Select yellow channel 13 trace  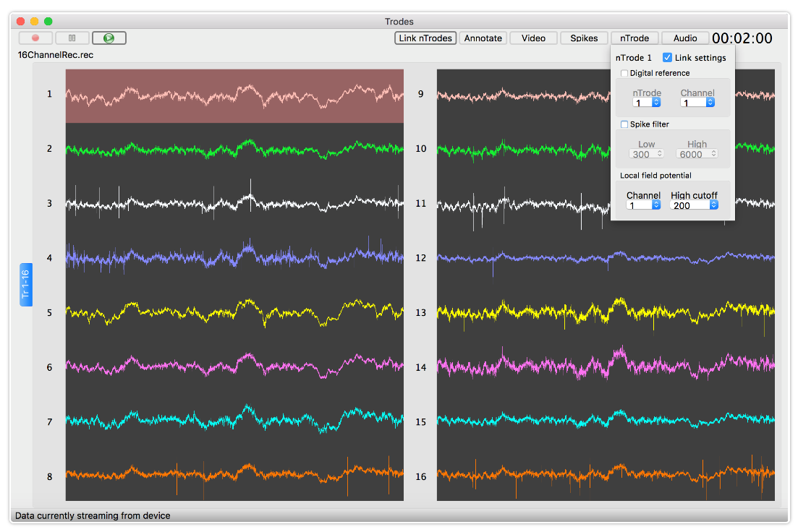click(x=606, y=312)
